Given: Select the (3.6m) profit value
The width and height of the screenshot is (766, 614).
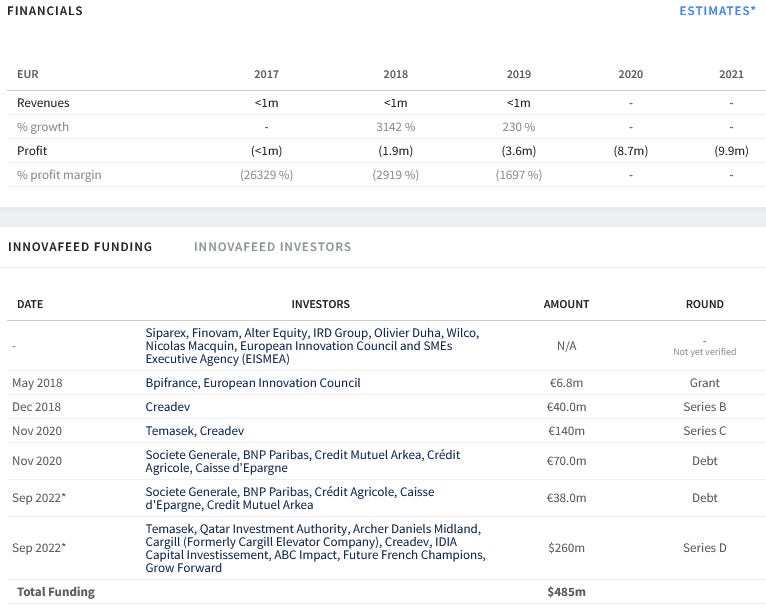Looking at the screenshot, I should click(x=519, y=151).
